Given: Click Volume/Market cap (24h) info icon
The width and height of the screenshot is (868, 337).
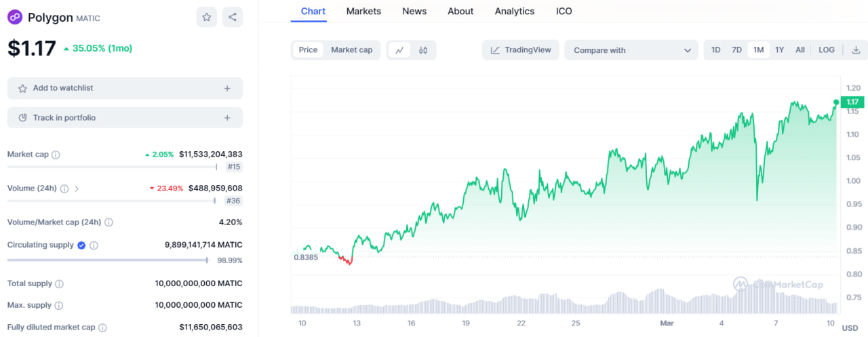Looking at the screenshot, I should tap(108, 222).
